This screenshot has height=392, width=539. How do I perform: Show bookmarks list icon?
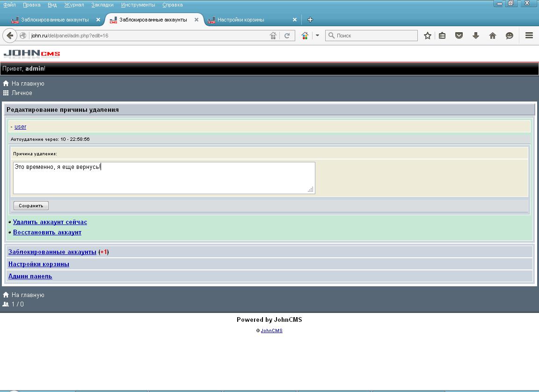pos(442,36)
